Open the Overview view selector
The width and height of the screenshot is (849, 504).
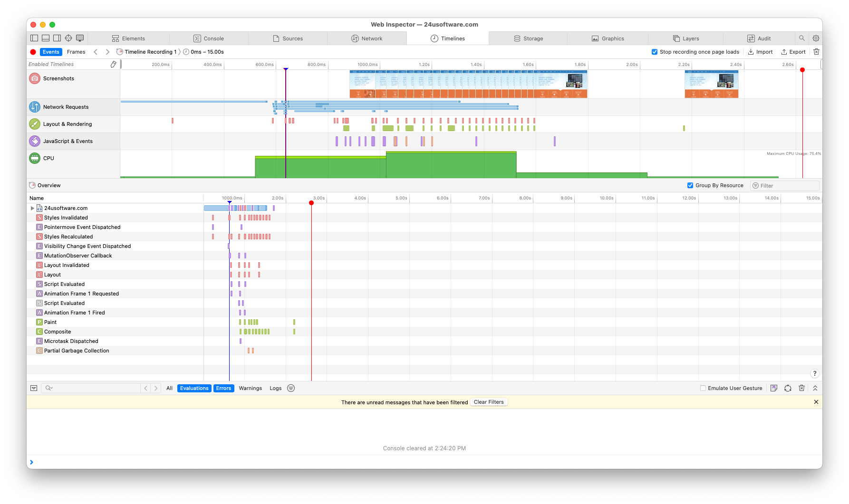click(45, 186)
